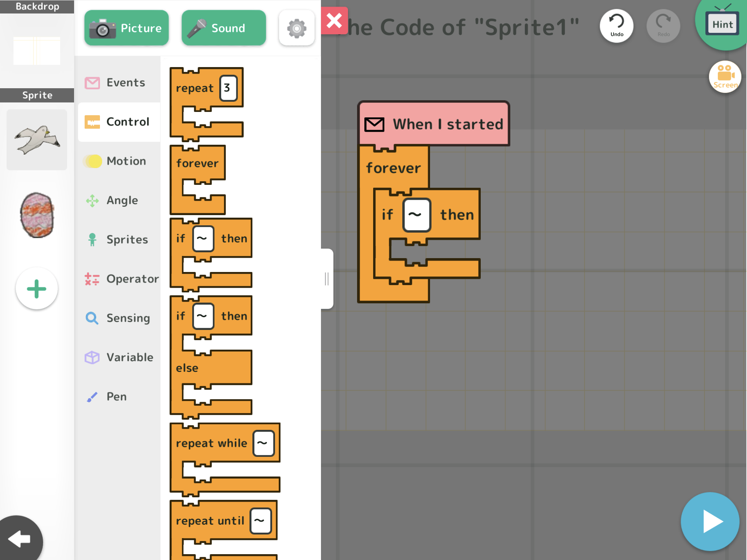Edit the repeat count field showing 3
Image resolution: width=747 pixels, height=560 pixels.
(228, 88)
